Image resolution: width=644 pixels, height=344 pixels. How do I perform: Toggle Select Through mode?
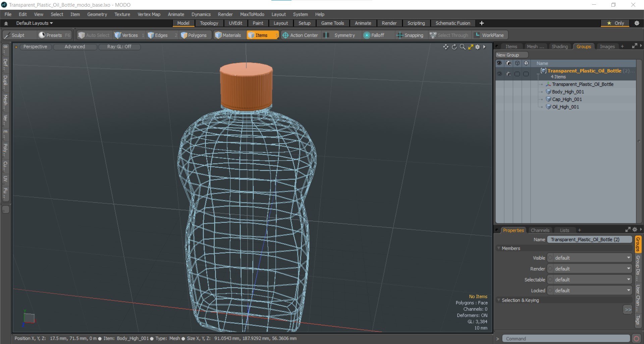coord(449,35)
